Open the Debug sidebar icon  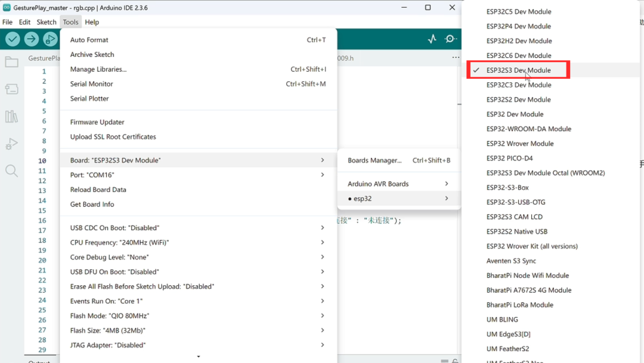tap(11, 144)
